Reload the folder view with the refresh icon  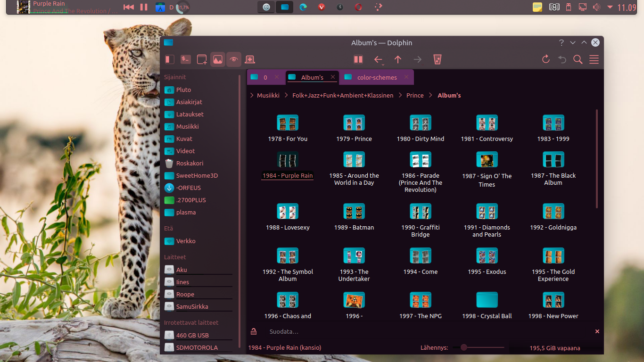point(545,59)
